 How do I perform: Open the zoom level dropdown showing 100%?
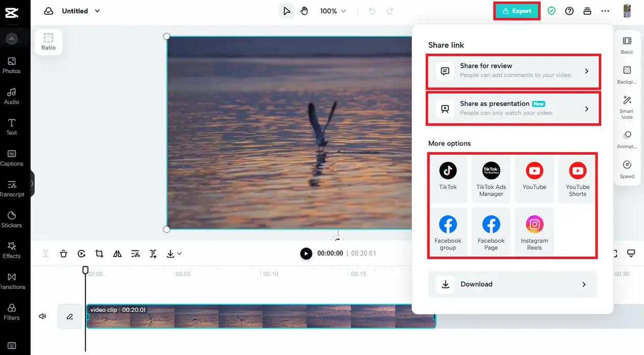[x=333, y=10]
